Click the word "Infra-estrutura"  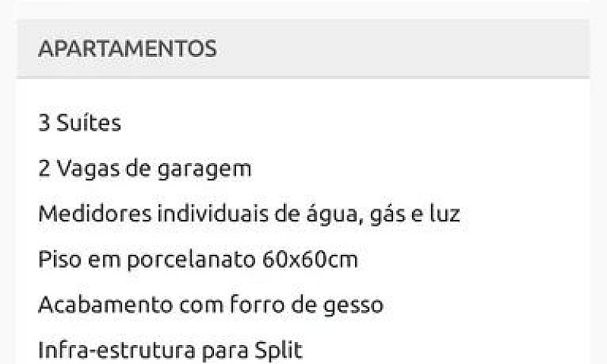[x=117, y=350]
